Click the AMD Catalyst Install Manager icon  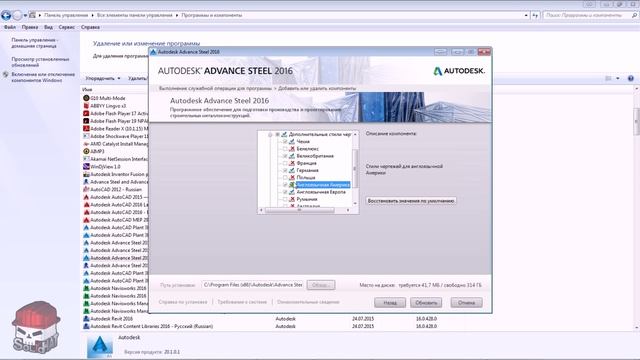pos(86,144)
